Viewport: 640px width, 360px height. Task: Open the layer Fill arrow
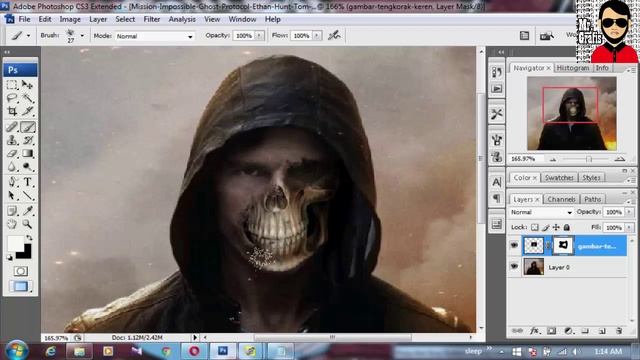tap(629, 227)
